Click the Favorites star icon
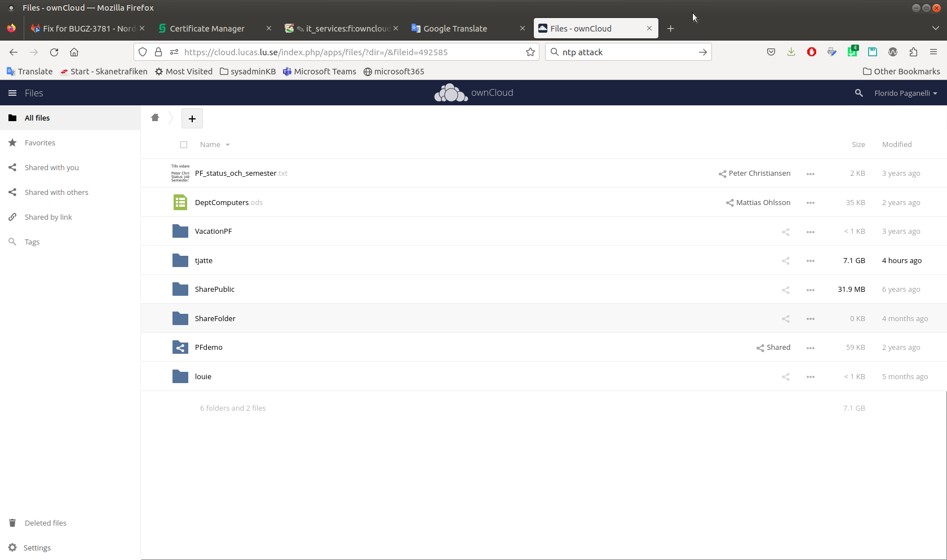The width and height of the screenshot is (947, 560). click(12, 143)
